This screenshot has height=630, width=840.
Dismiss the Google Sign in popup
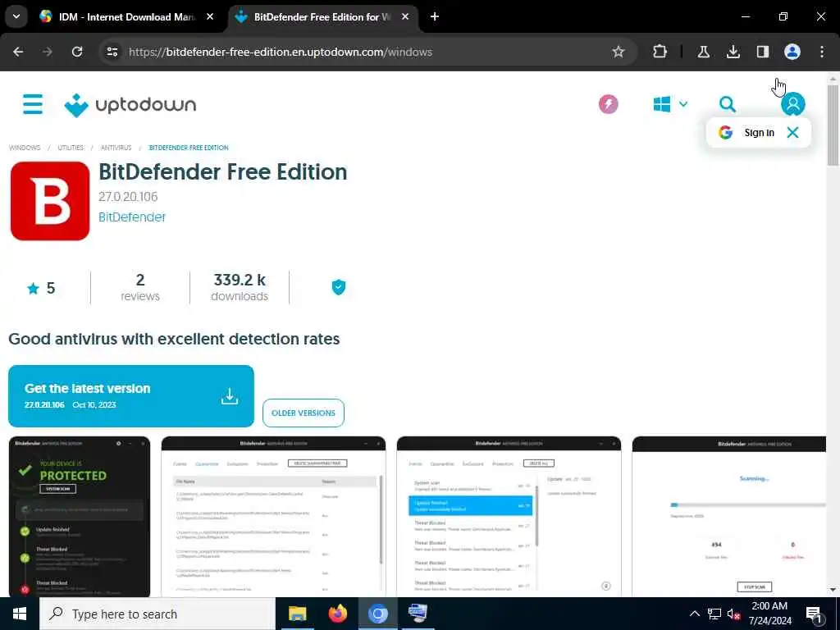tap(792, 132)
